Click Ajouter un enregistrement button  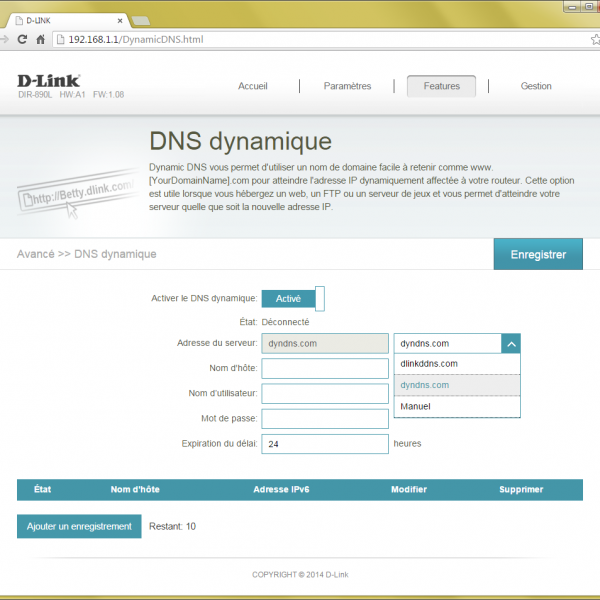(79, 526)
